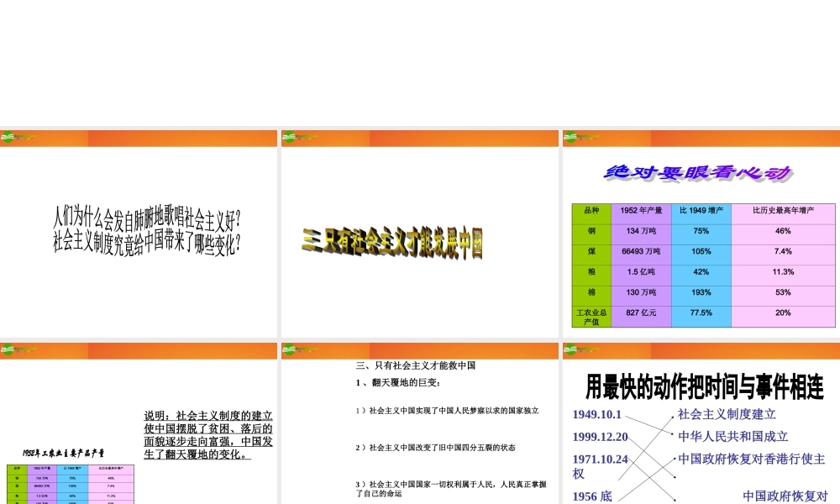Click the 钢 row label cell
840x504 pixels.
click(x=591, y=234)
